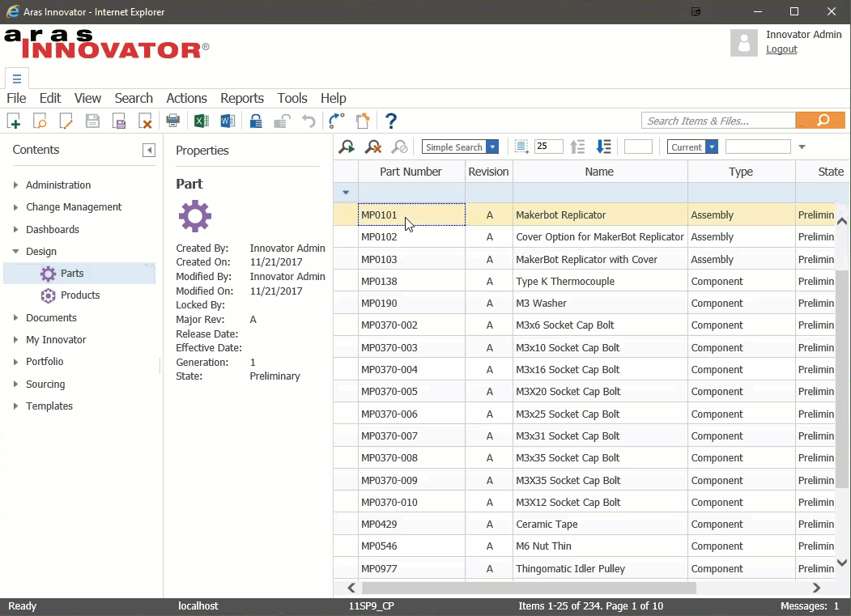Click the Delete item toolbar icon
This screenshot has width=851, height=616.
[x=145, y=121]
